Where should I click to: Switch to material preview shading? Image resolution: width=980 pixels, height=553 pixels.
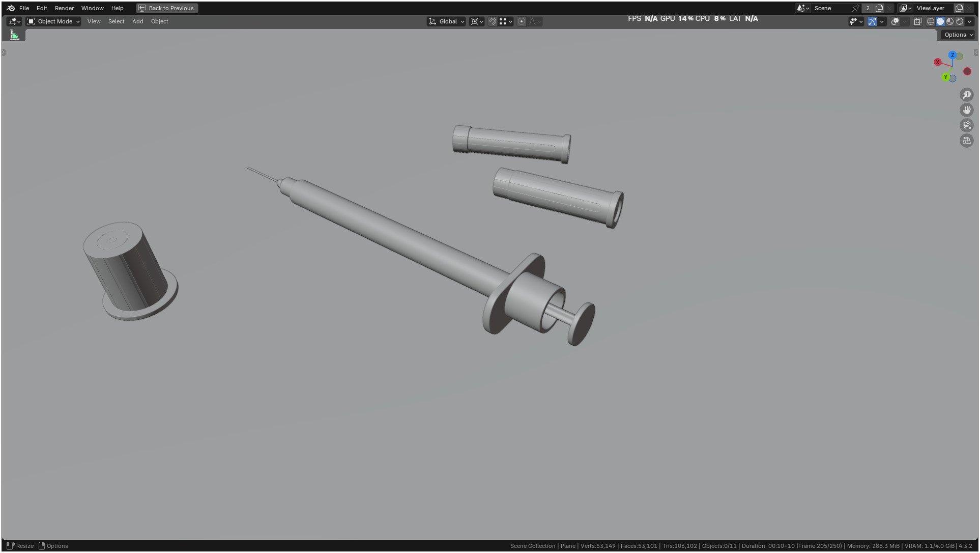click(950, 21)
